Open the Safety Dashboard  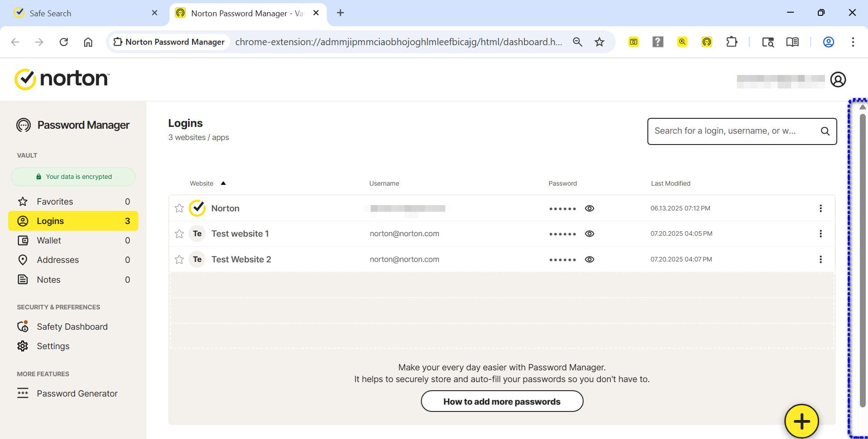click(x=72, y=327)
